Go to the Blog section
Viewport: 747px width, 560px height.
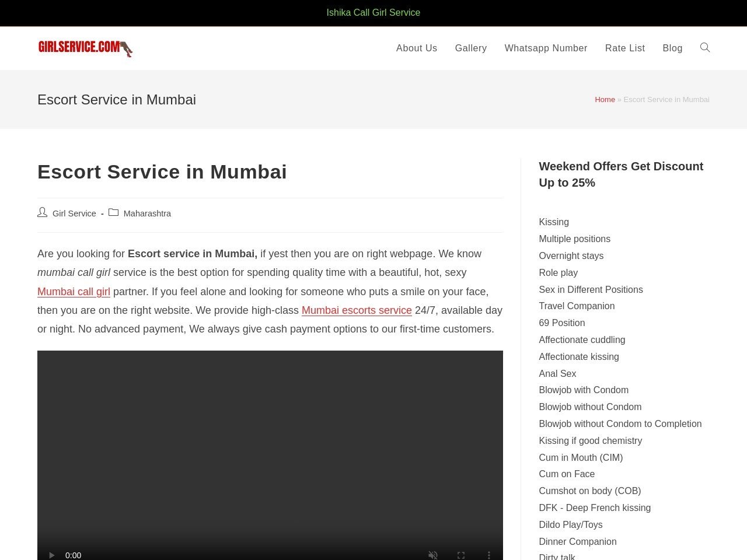pyautogui.click(x=672, y=48)
